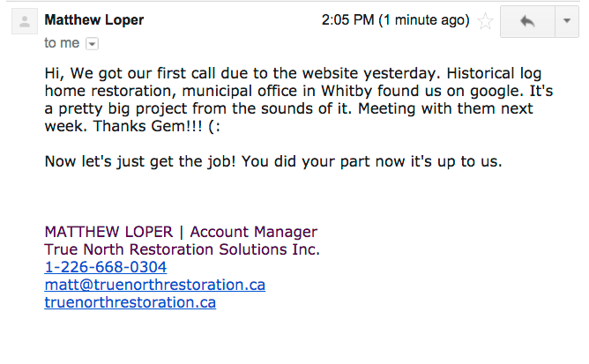Click the "Thanks Gem!!!" text
This screenshot has width=589, height=364.
[147, 126]
